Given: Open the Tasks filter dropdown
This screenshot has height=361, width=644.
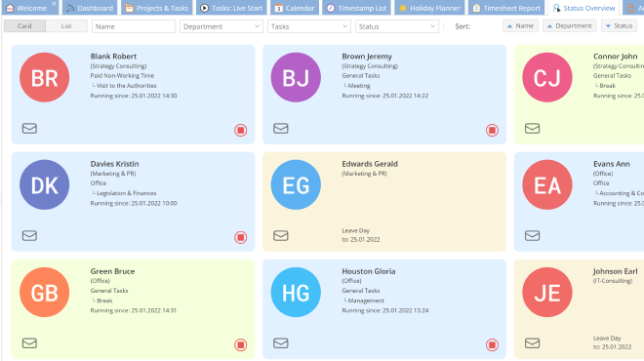Looking at the screenshot, I should pyautogui.click(x=309, y=26).
